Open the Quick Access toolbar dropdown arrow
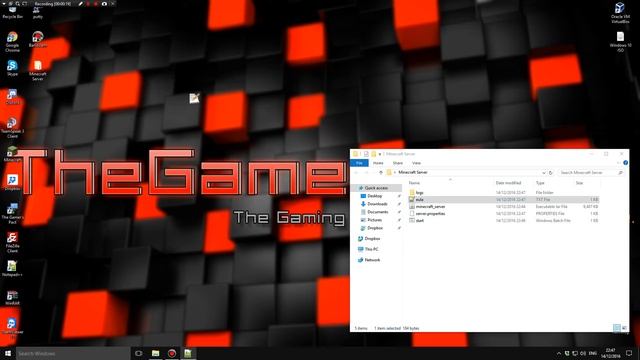Image resolution: width=640 pixels, height=360 pixels. (380, 154)
